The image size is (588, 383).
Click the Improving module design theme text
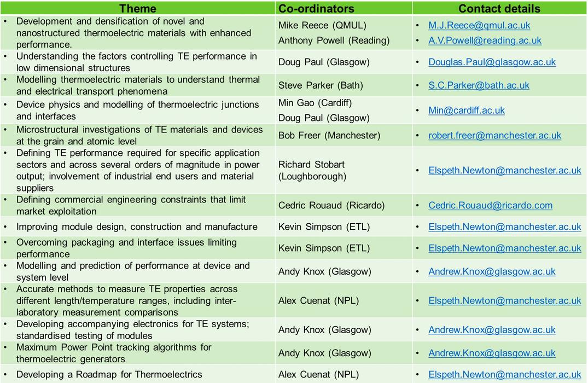coord(137,227)
